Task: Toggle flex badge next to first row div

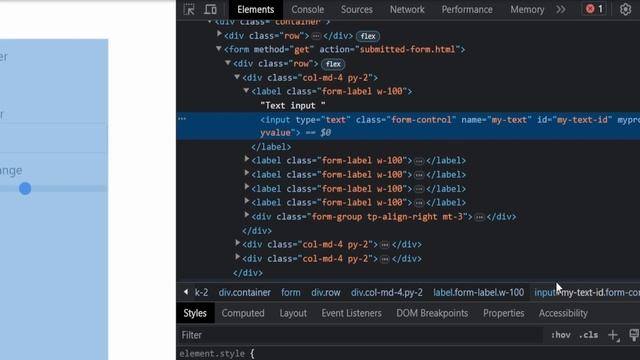Action: coord(368,36)
